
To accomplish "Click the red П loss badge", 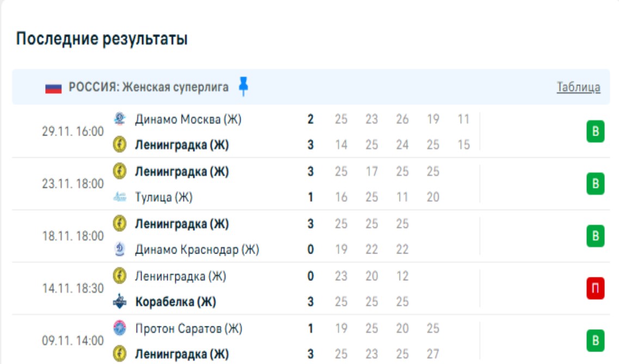I will pyautogui.click(x=595, y=288).
